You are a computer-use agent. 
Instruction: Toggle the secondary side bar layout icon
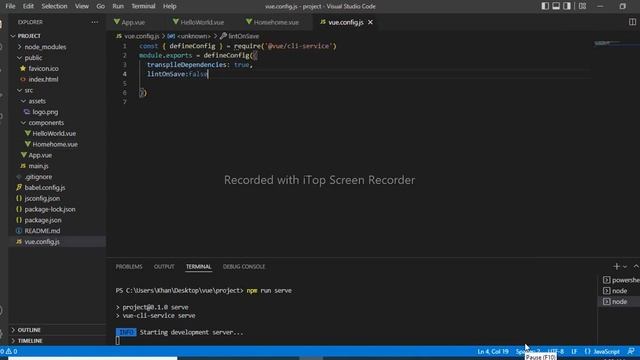tap(567, 6)
